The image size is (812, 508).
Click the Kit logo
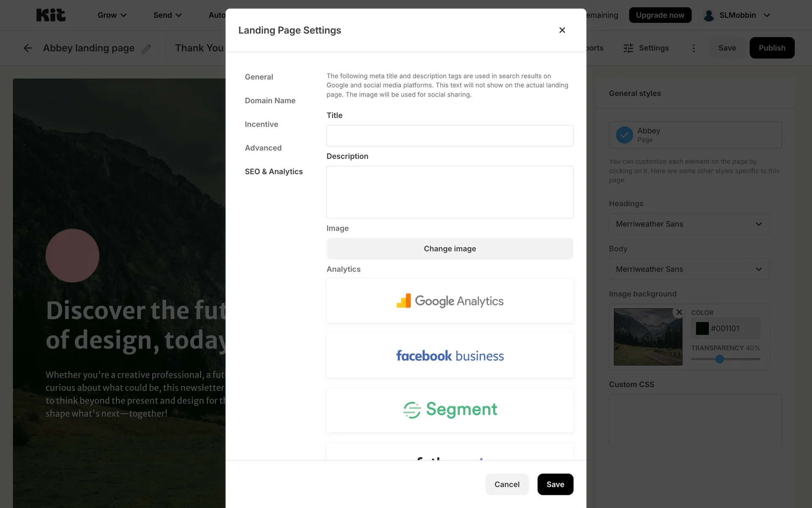tap(51, 15)
